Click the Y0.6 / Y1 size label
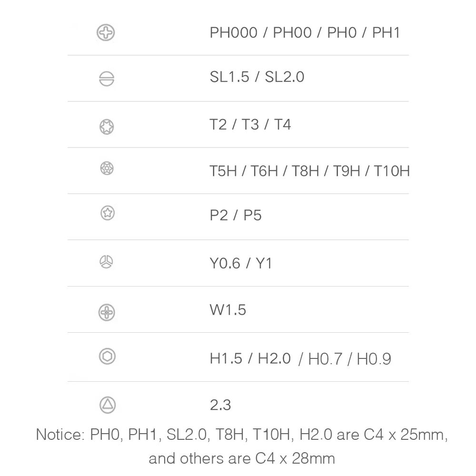Screen dimensions: 476x476 coord(241,263)
